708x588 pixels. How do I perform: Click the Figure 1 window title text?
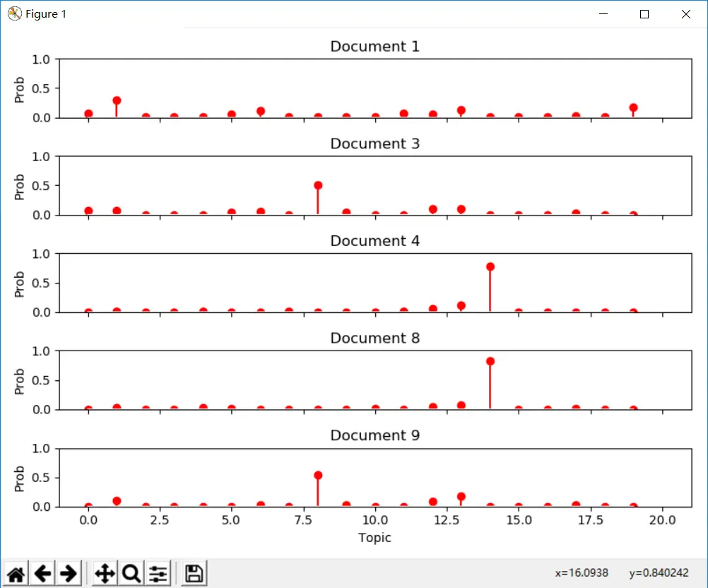[46, 14]
